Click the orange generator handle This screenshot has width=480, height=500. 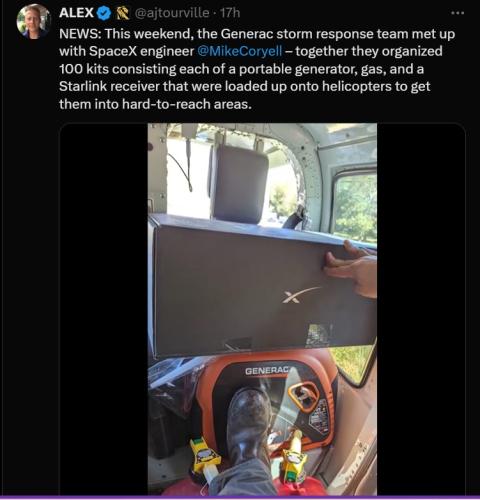304,395
